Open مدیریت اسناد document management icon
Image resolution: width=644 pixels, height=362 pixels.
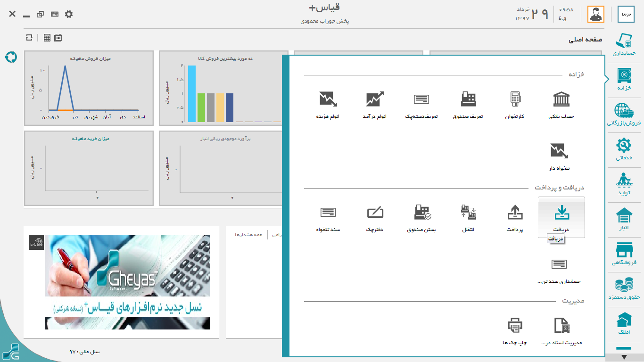point(561,331)
